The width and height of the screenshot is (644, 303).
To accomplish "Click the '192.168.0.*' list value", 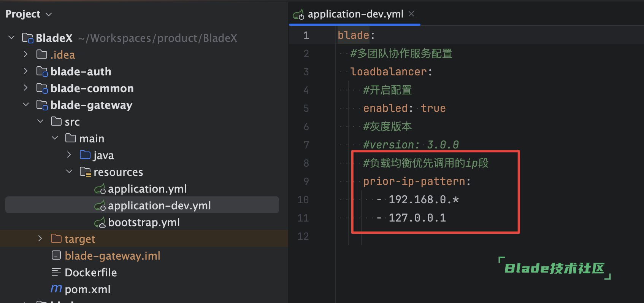I will (424, 199).
